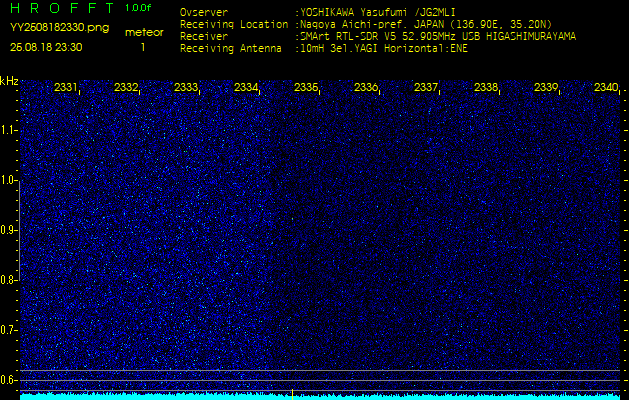Click the 0.7 frequency axis label
The image size is (629, 400).
tap(8, 330)
